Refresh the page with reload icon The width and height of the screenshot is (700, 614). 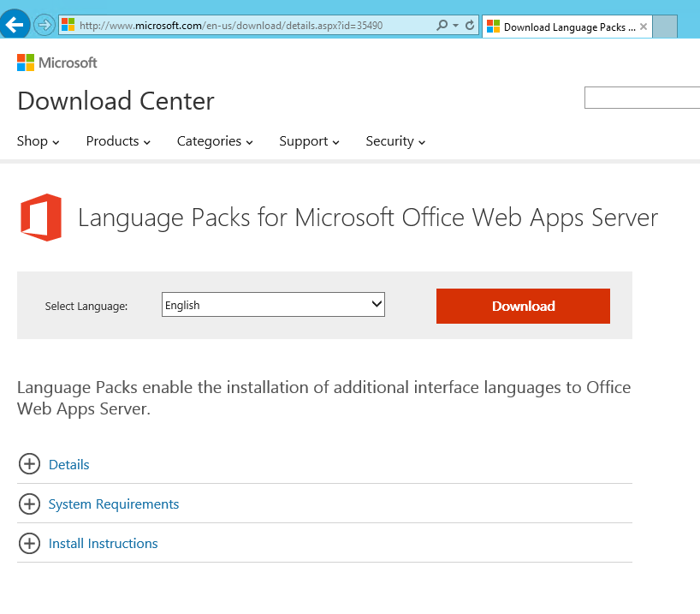click(x=470, y=25)
